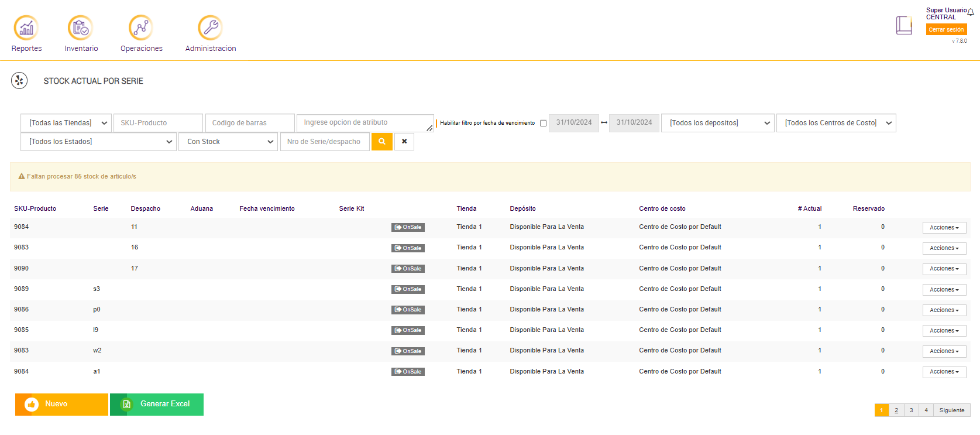This screenshot has height=435, width=980.
Task: Open Acciones for the serie a1 row
Action: 944,372
